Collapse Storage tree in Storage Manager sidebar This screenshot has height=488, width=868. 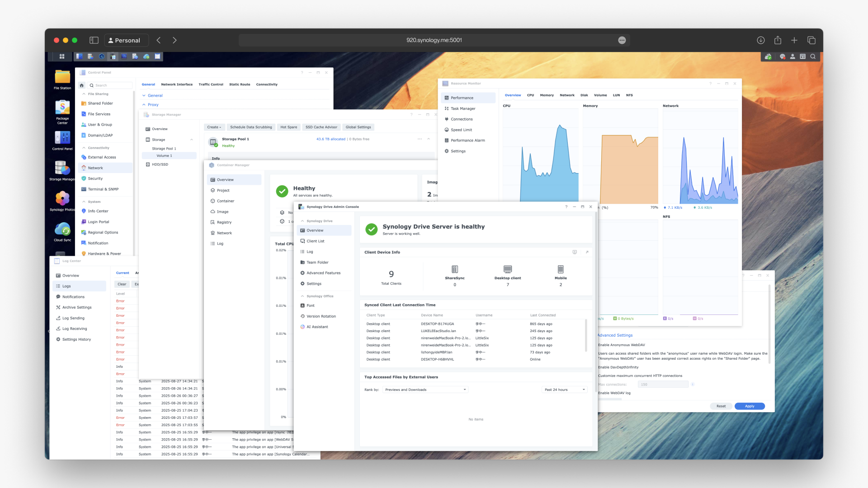(192, 140)
